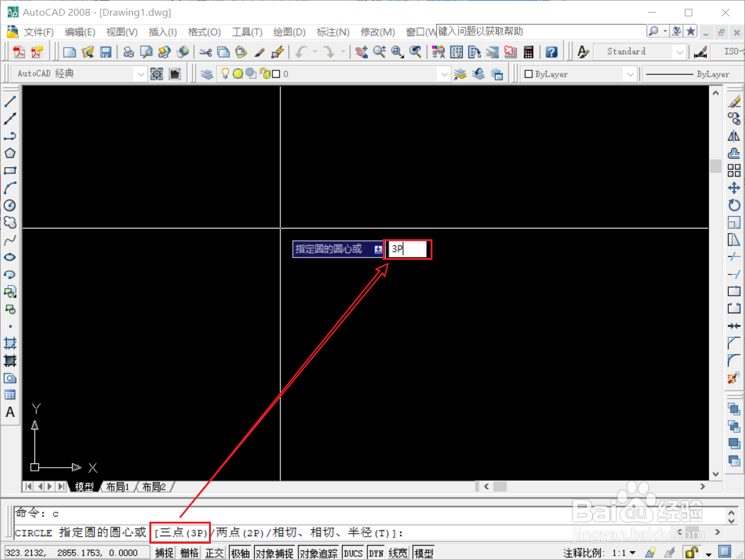
Task: Open the 编辑(E) menu
Action: click(80, 32)
